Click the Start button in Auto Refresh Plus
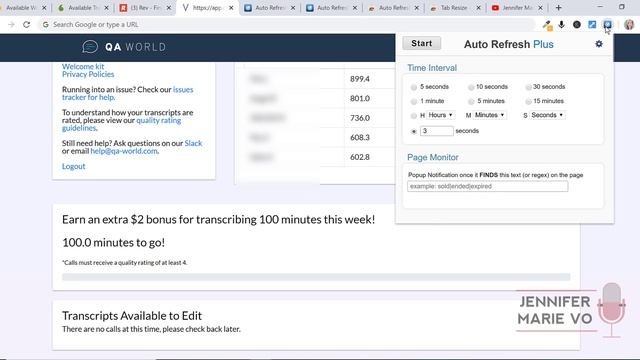 pos(422,43)
